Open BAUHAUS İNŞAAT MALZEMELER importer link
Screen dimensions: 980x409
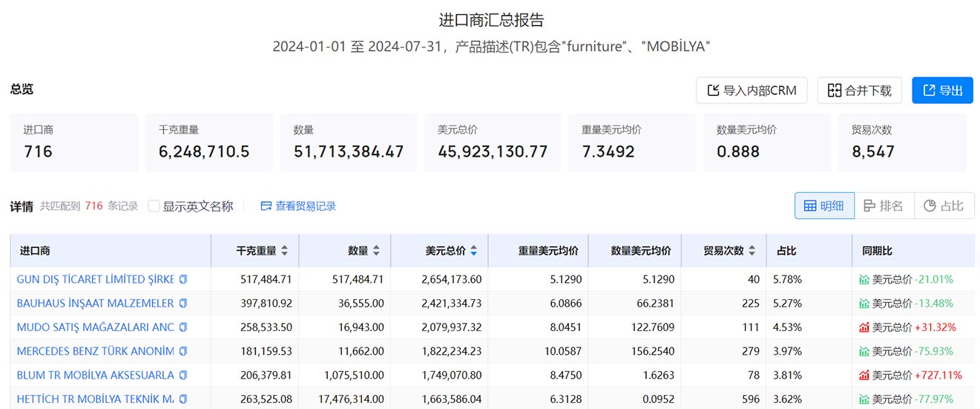pyautogui.click(x=95, y=304)
